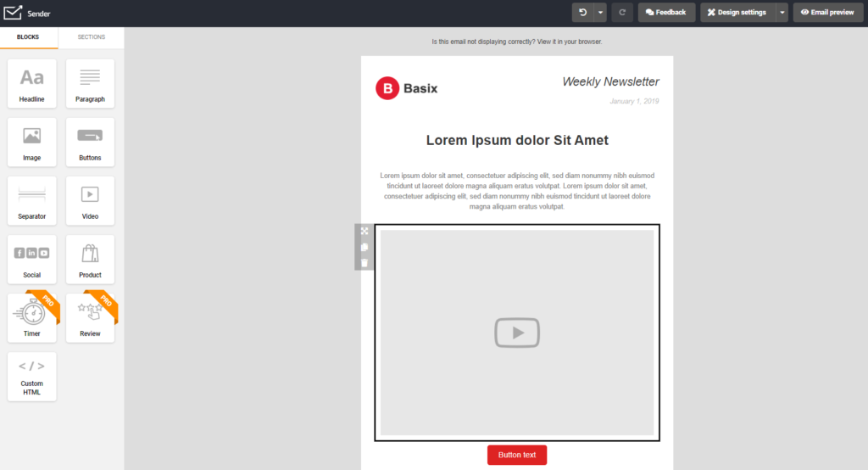This screenshot has height=470, width=868.
Task: Pick the Buttons block
Action: [90, 143]
